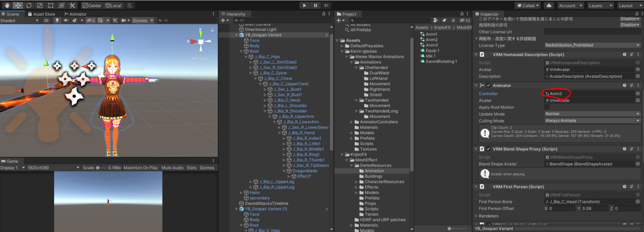Toggle the Game view Stats overlay
Image resolution: width=644 pixels, height=232 pixels.
point(191,168)
